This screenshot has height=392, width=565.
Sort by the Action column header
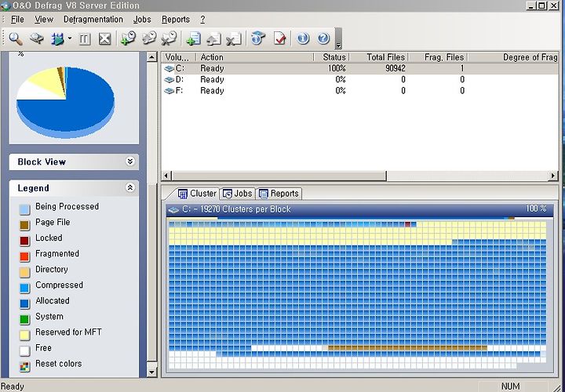tap(255, 57)
